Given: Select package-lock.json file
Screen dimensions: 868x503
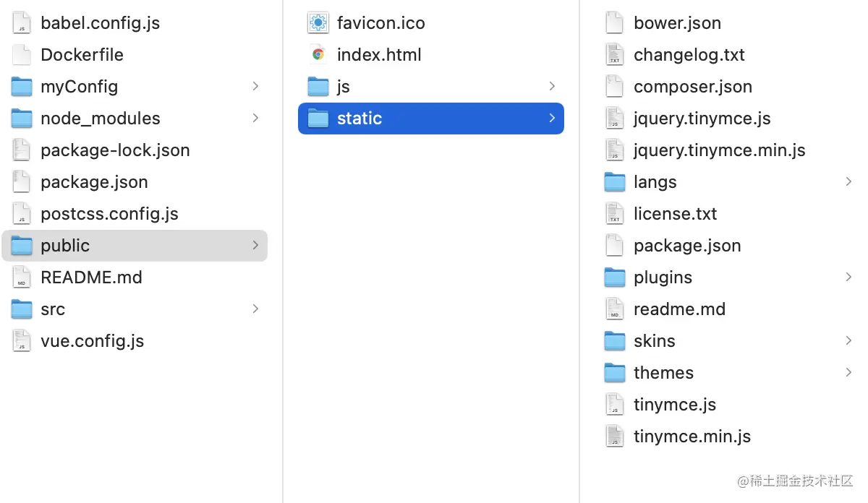Looking at the screenshot, I should (x=115, y=150).
